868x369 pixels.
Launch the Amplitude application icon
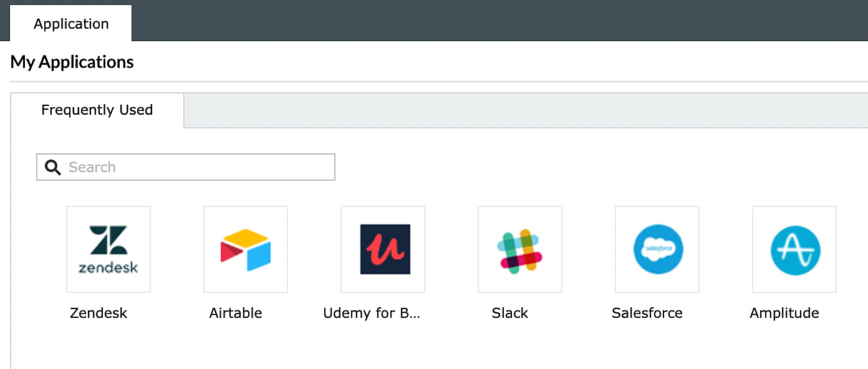coord(794,249)
